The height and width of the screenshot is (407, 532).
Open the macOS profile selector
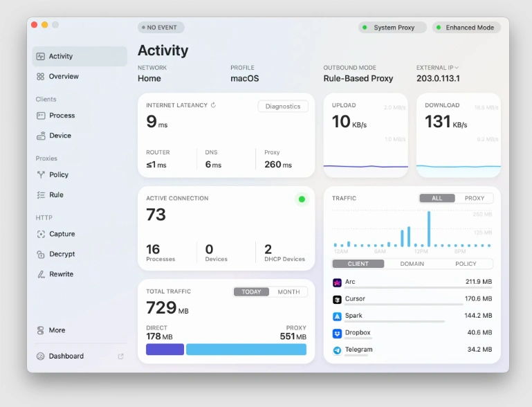click(244, 78)
